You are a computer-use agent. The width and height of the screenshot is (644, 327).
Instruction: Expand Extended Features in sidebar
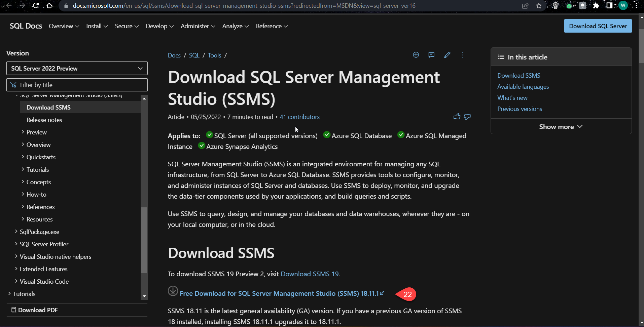tap(16, 269)
